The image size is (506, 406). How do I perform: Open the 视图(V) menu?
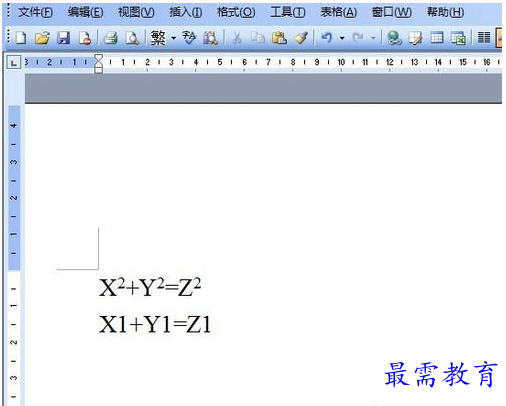pyautogui.click(x=136, y=13)
